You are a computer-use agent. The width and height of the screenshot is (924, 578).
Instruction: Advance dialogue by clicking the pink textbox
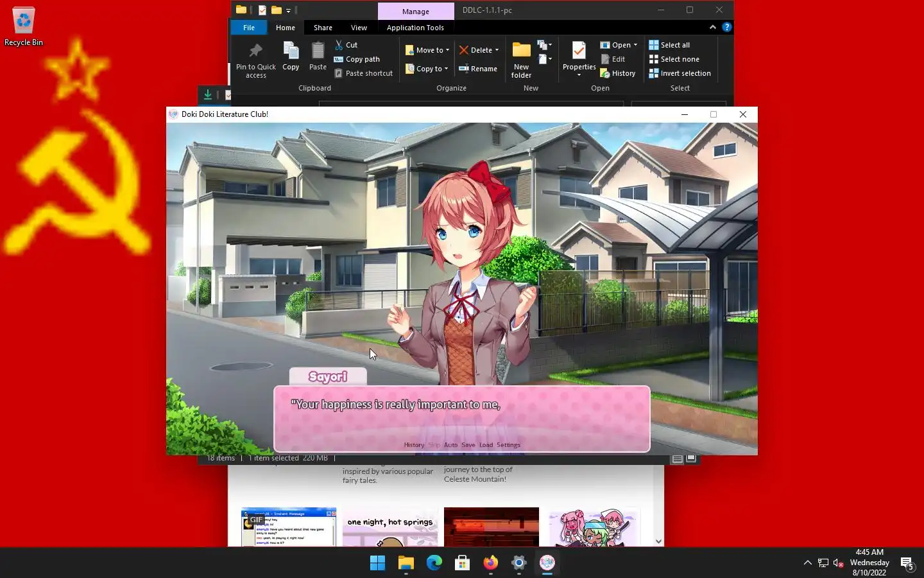tap(462, 418)
